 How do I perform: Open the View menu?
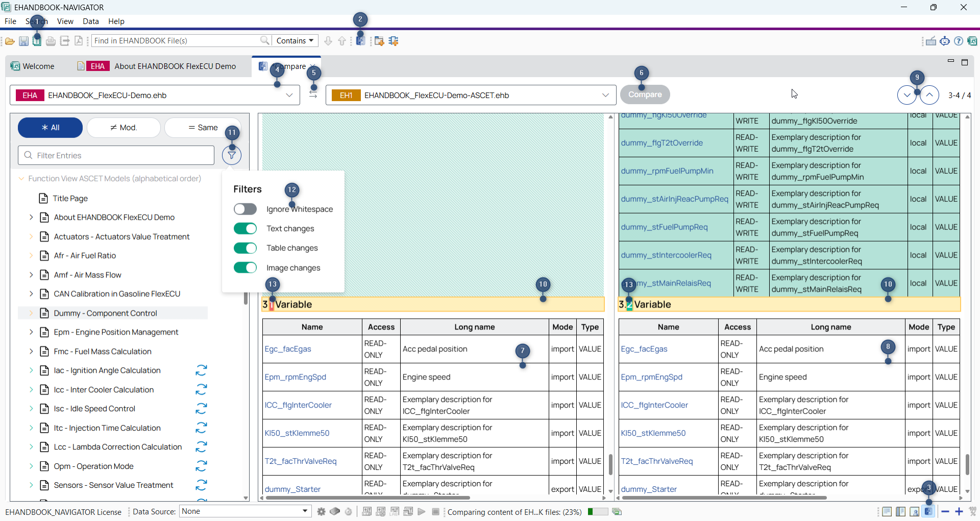pyautogui.click(x=65, y=21)
